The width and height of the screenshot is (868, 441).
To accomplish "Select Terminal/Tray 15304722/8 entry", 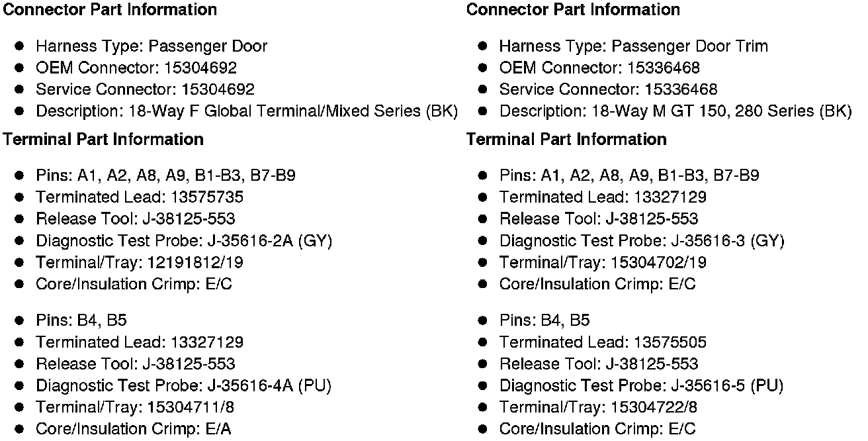I will click(598, 408).
